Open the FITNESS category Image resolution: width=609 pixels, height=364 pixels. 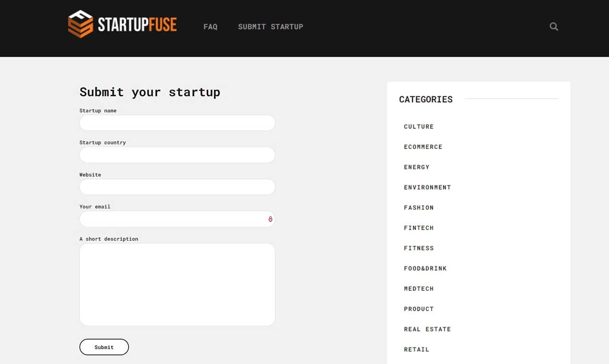click(x=419, y=248)
